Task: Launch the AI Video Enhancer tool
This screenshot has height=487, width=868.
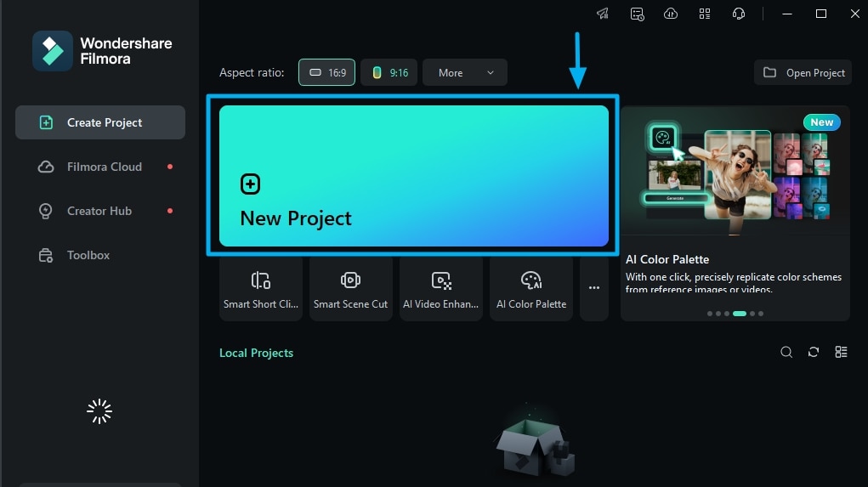Action: [440, 289]
